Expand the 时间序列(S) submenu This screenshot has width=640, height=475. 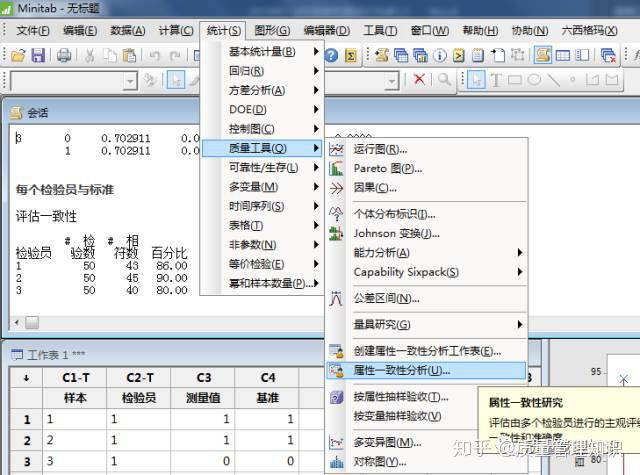coord(262,206)
